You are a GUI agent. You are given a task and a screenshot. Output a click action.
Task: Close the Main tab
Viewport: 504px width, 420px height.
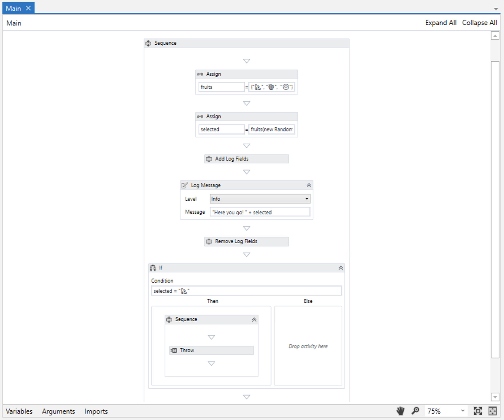click(x=28, y=8)
